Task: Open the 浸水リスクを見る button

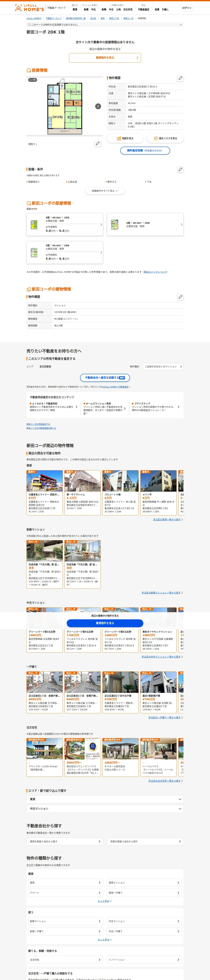Action: [x=165, y=139]
